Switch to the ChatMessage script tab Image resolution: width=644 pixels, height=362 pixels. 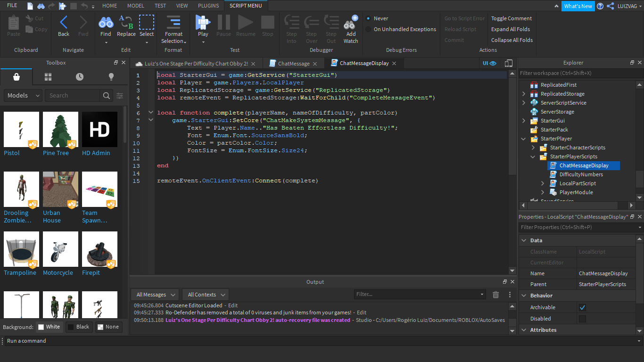[294, 64]
